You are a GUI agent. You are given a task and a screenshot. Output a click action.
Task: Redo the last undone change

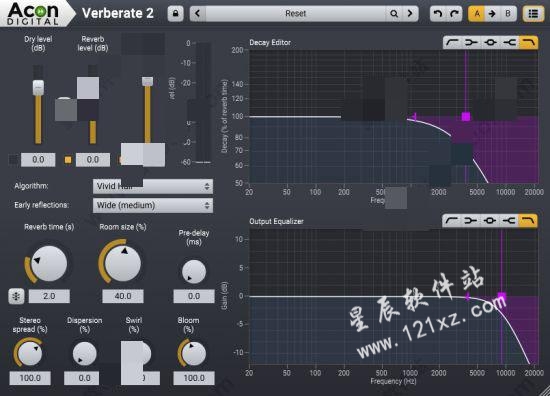(454, 14)
